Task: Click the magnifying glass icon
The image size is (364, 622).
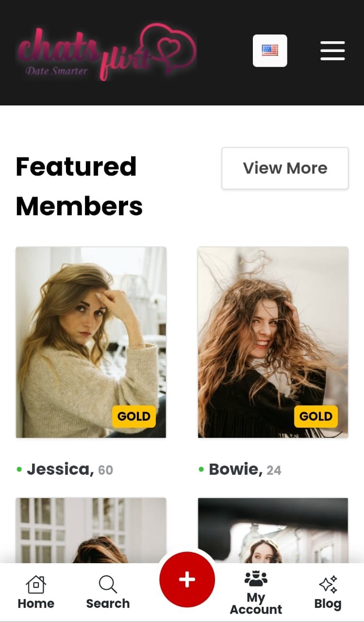Action: click(107, 584)
